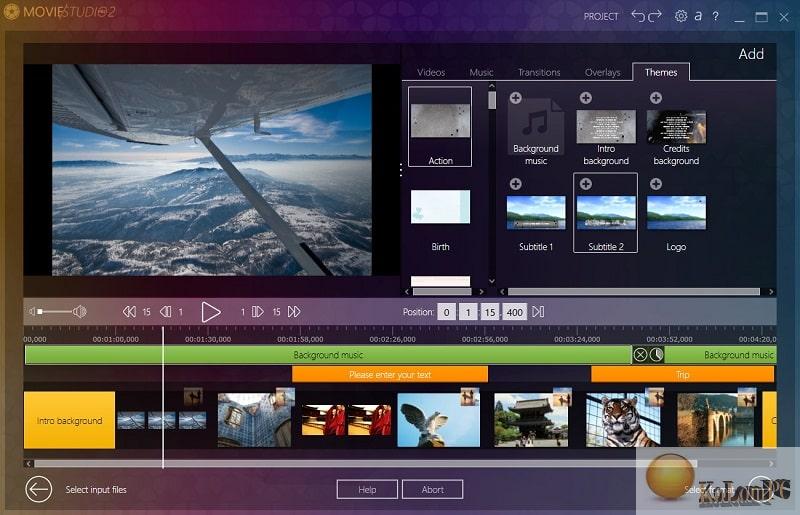Go back to Select input files
The image size is (800, 515).
39,489
